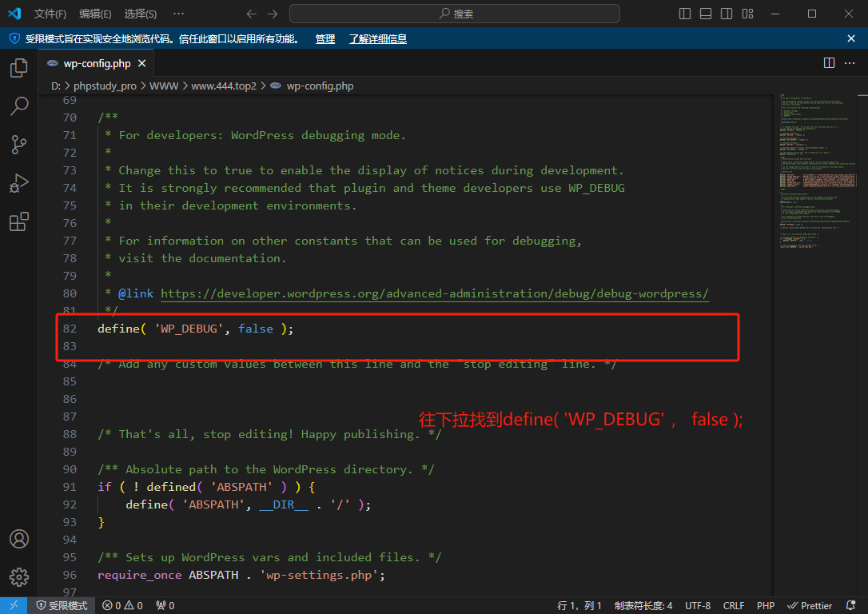Viewport: 868px width, 614px height.
Task: Open the Accounts menu icon
Action: (x=19, y=539)
